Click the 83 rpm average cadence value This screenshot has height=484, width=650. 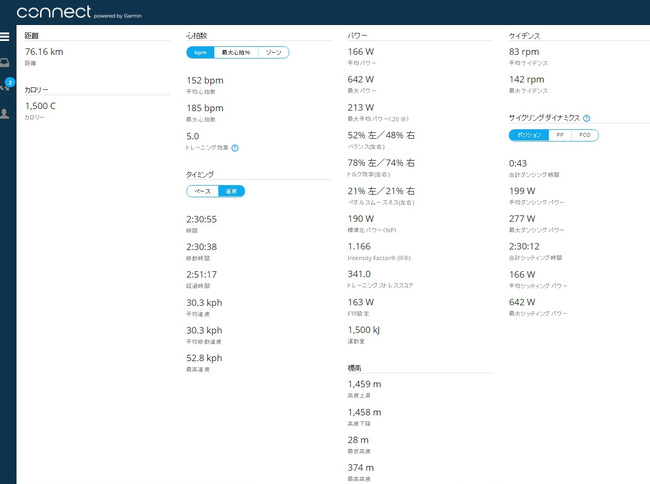pyautogui.click(x=524, y=52)
